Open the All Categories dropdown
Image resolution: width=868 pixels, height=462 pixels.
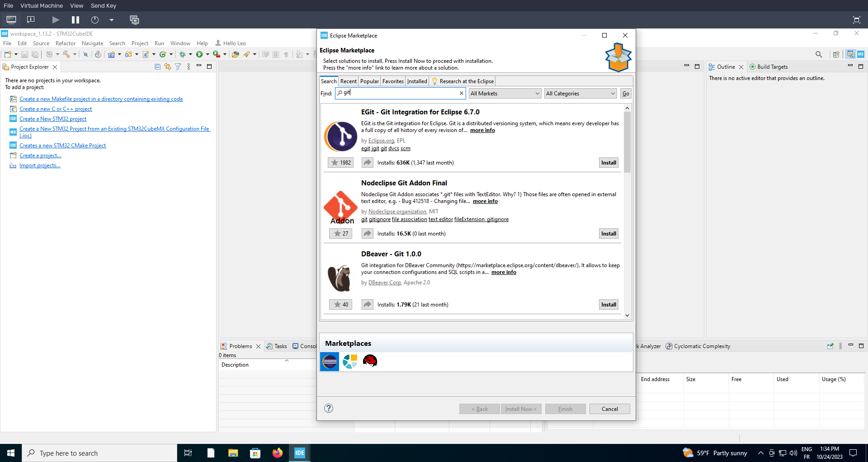(x=580, y=94)
